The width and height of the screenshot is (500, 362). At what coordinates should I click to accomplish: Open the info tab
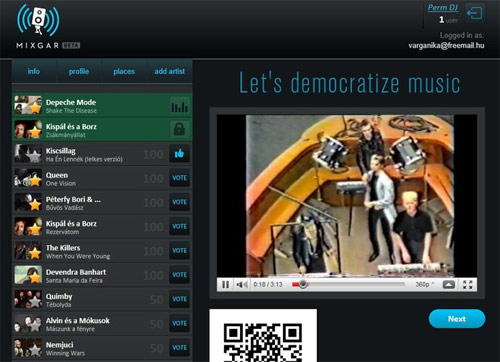coord(34,71)
